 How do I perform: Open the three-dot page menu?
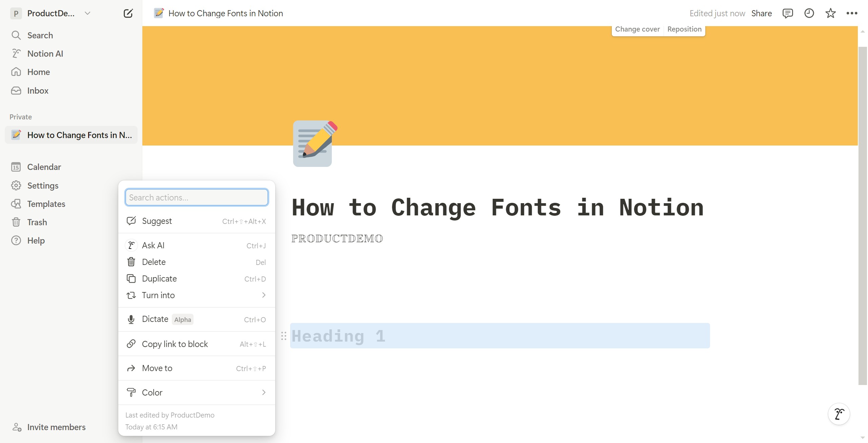[x=852, y=14]
